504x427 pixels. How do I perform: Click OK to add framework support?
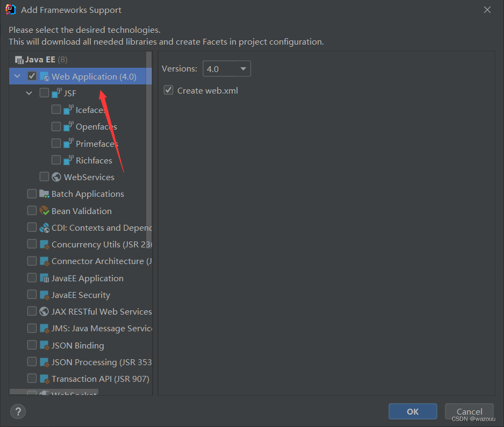413,411
